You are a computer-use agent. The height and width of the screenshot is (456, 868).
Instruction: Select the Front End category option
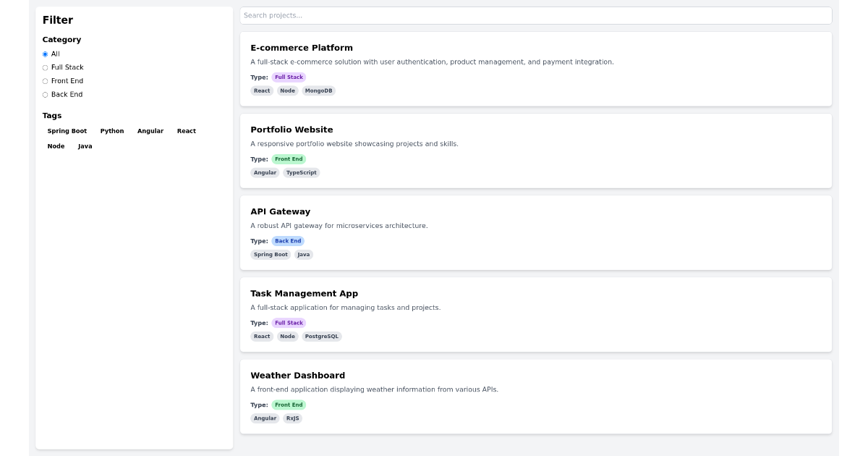[45, 81]
